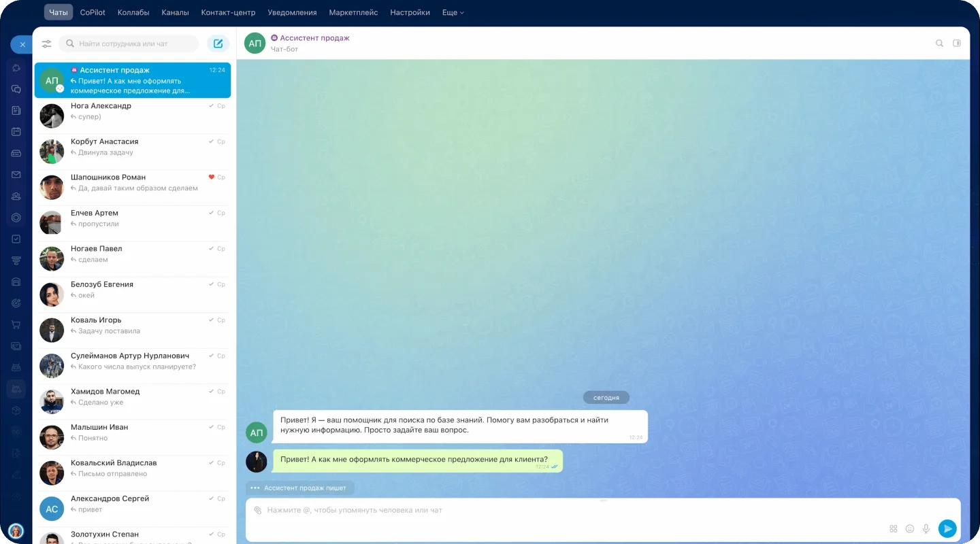Click Ассистент продаж title in chat header

click(314, 38)
